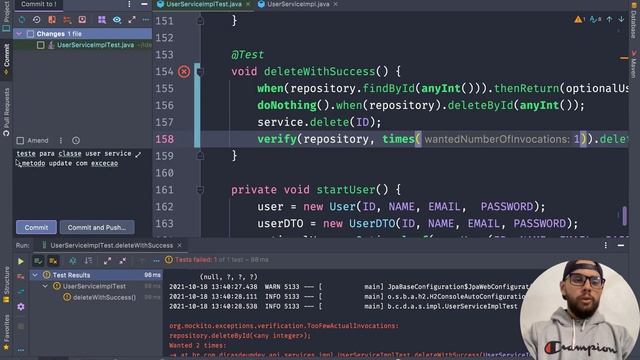Click the Changelists icon in Commit toolbar
This screenshot has height=360, width=640.
point(67,20)
